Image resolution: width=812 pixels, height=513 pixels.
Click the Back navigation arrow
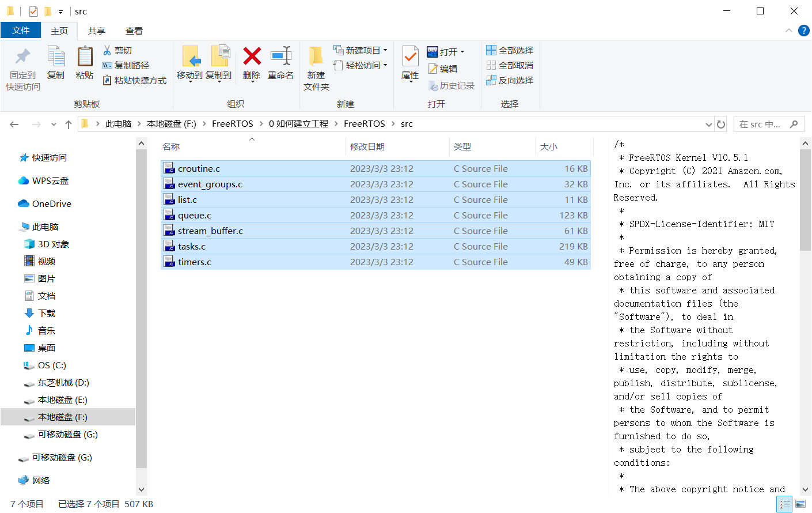click(14, 125)
